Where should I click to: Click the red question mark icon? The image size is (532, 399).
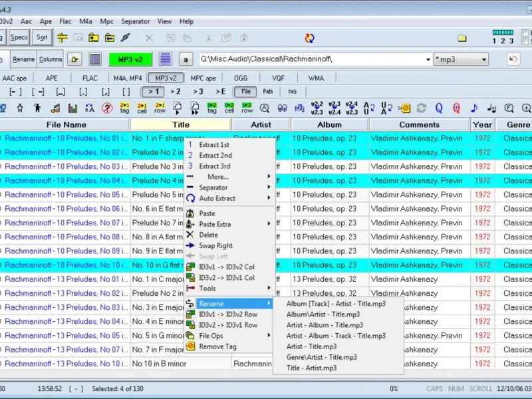coord(107,108)
